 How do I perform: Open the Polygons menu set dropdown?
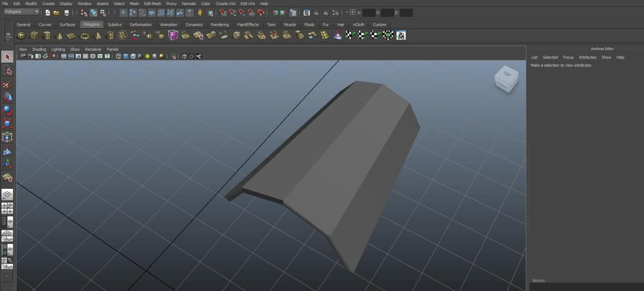pyautogui.click(x=22, y=12)
